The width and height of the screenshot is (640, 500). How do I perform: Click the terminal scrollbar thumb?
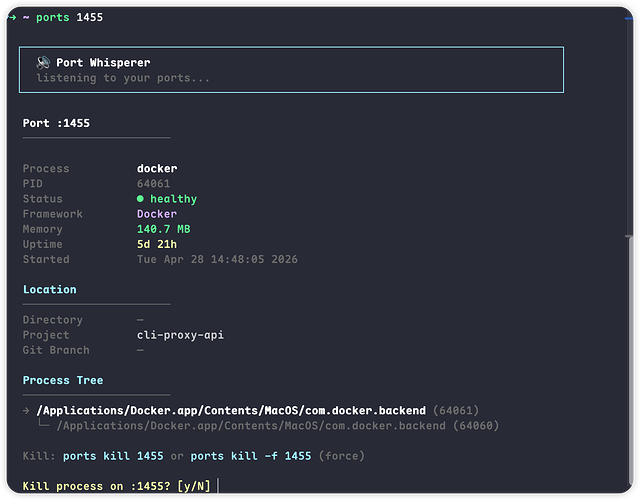coord(629,360)
